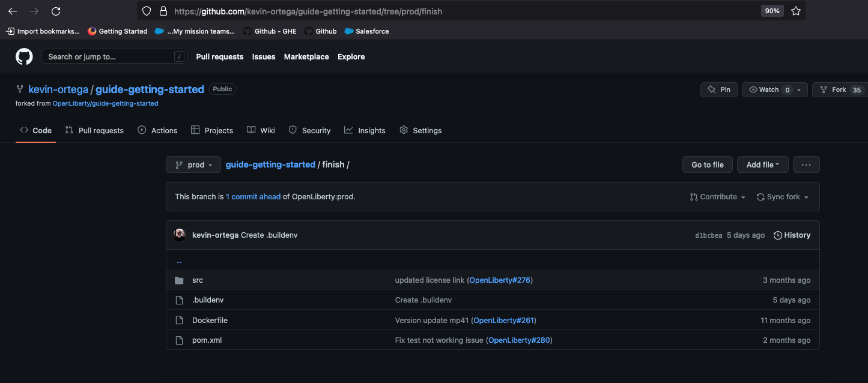Switch to the Code tab

coord(36,130)
